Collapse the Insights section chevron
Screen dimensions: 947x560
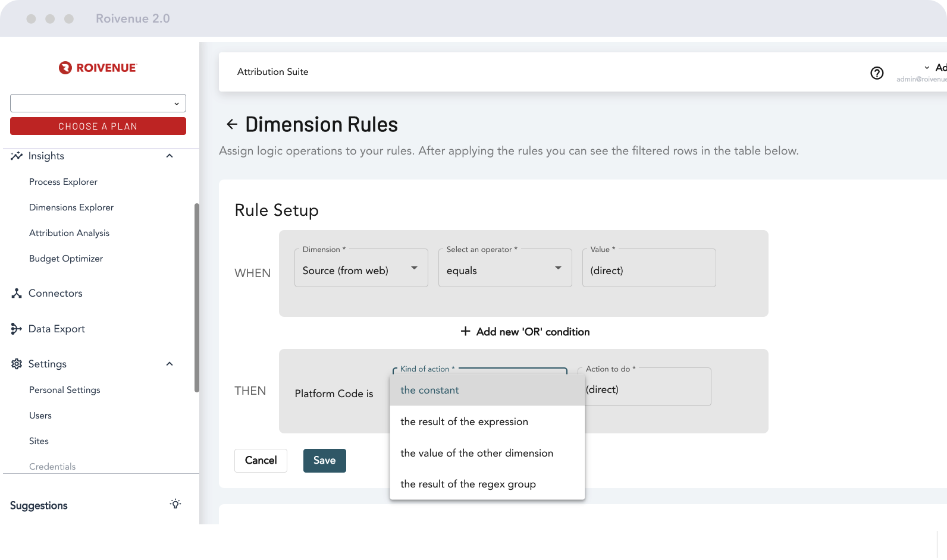pos(170,156)
